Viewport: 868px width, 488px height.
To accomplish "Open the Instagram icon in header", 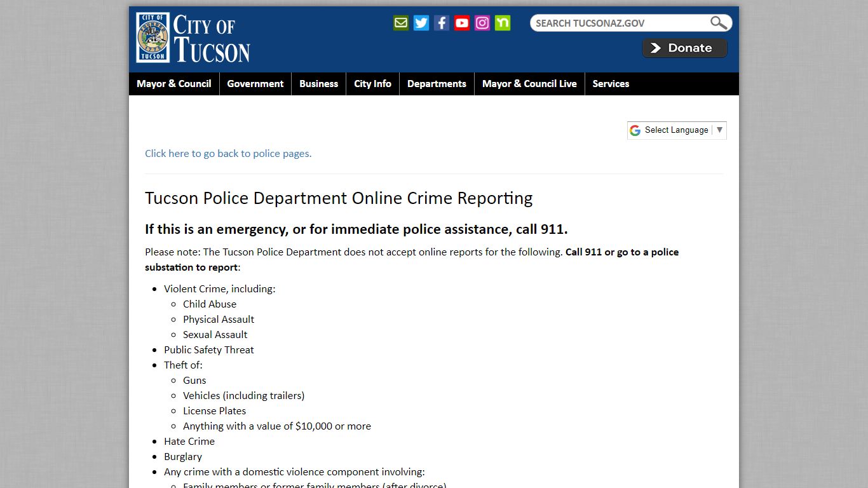I will point(482,23).
